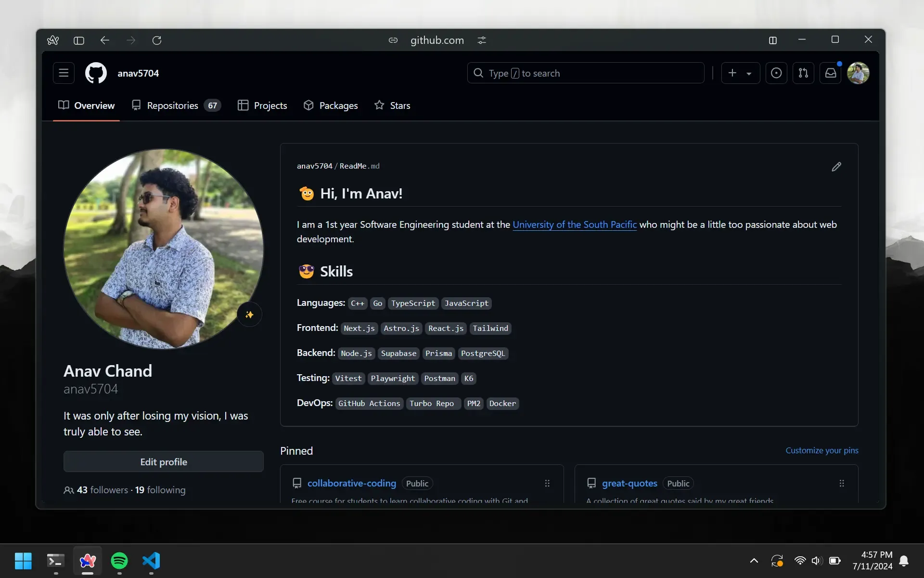
Task: Click the github.com address bar
Action: click(437, 40)
